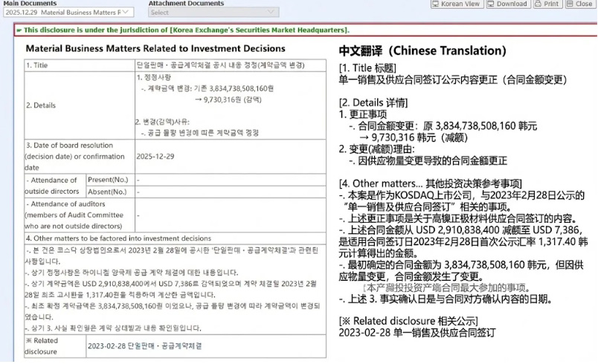The width and height of the screenshot is (598, 364).
Task: Click the Material Business Matters table heading
Action: pos(155,48)
